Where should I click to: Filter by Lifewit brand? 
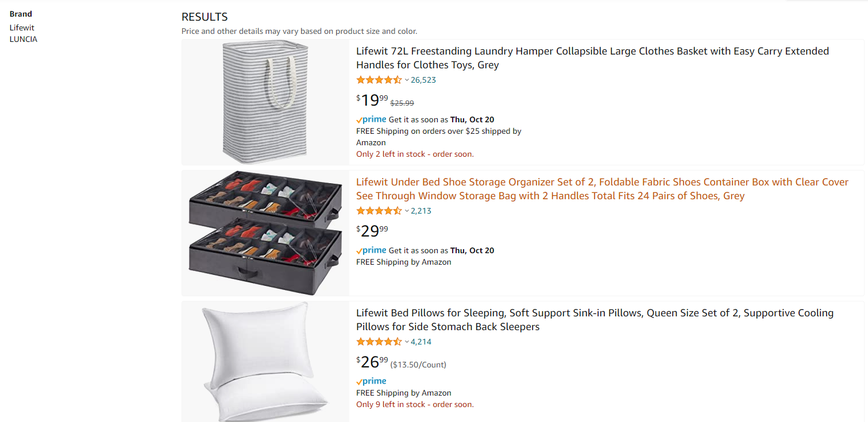tap(22, 28)
